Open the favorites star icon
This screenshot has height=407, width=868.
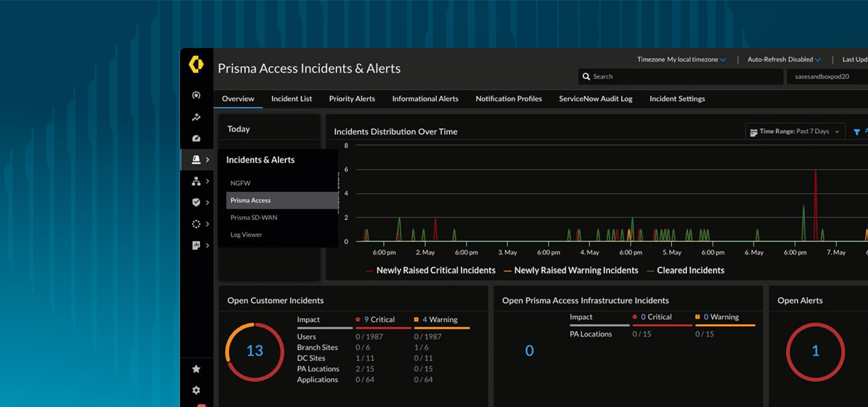click(196, 369)
